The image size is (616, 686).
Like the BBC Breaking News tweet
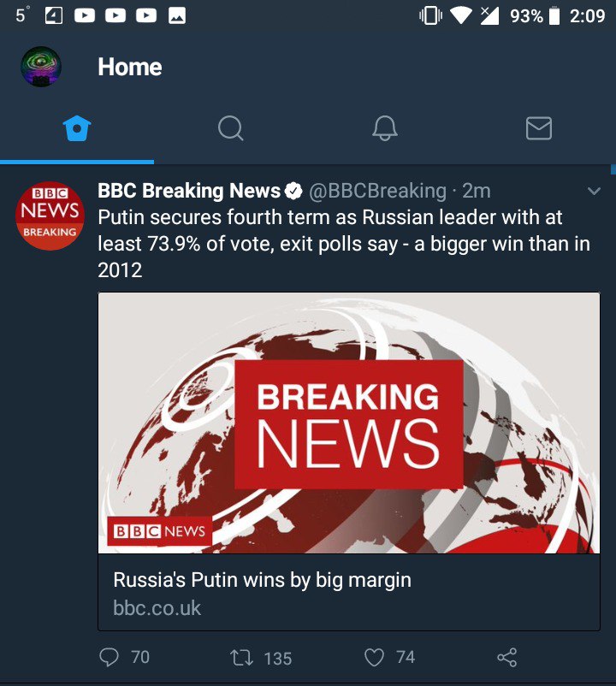coord(375,657)
